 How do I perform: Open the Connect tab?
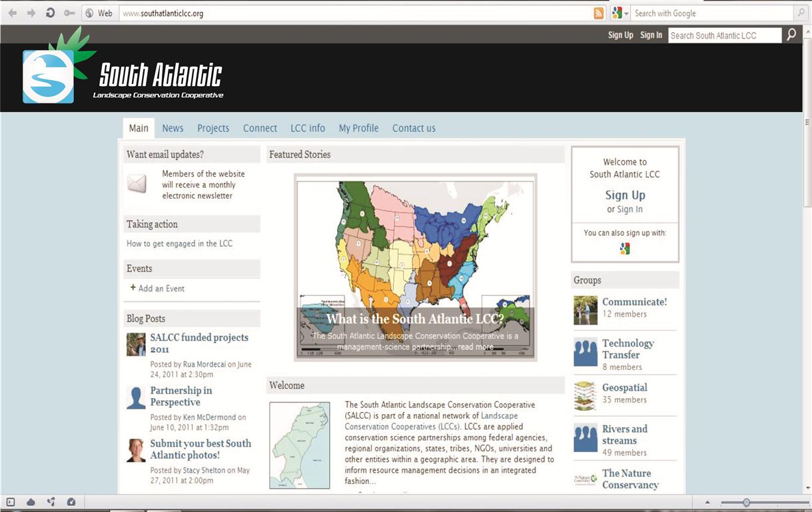click(x=260, y=128)
